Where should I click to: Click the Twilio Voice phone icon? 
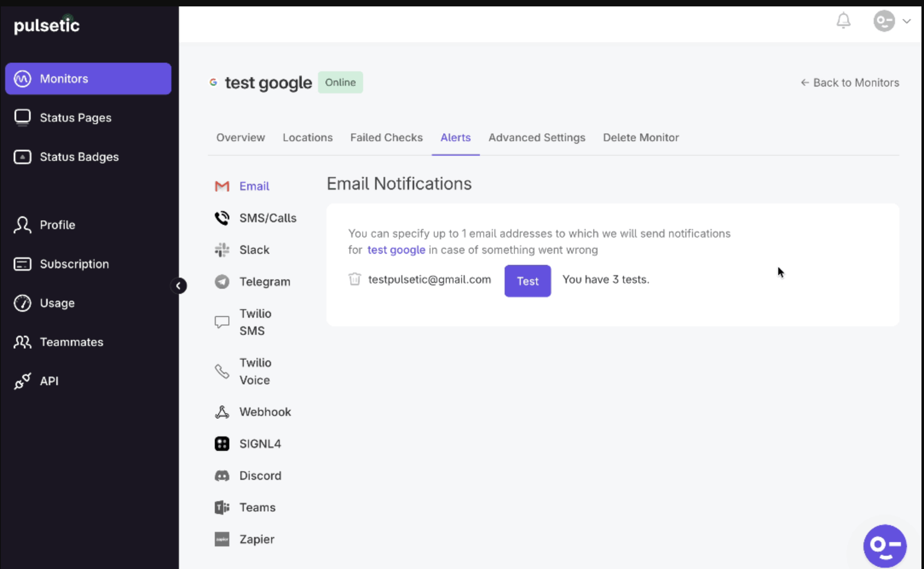click(222, 371)
